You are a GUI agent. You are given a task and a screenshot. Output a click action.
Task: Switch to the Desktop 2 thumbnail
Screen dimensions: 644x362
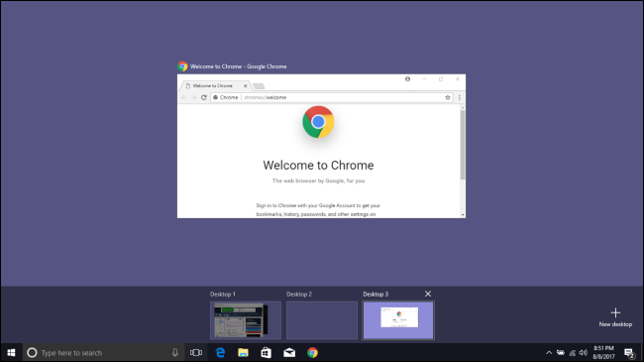322,320
